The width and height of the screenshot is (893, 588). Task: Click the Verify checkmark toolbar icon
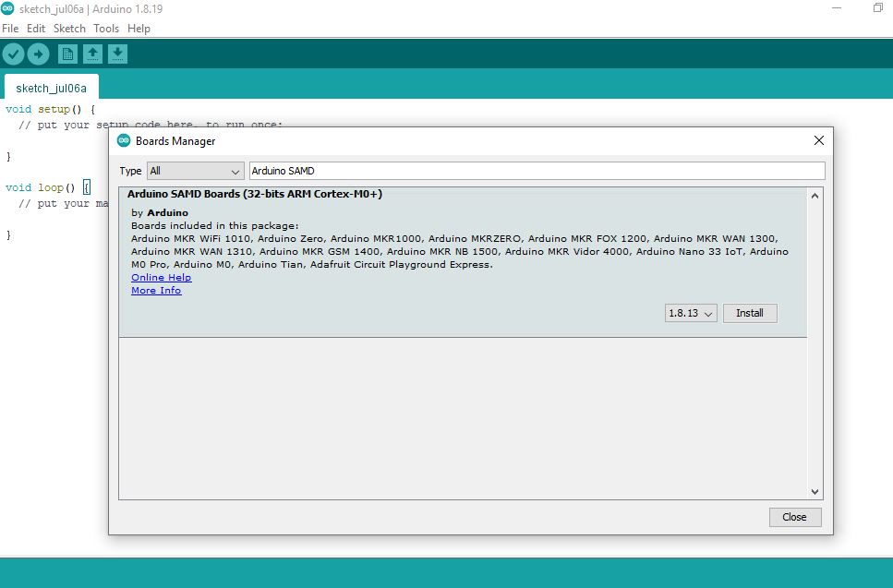coord(13,54)
